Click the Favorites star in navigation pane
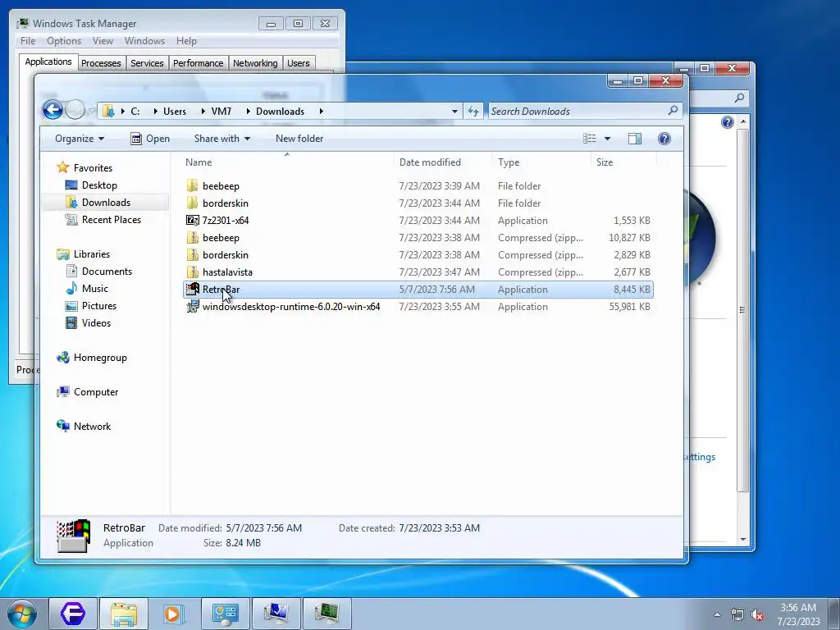 62,167
